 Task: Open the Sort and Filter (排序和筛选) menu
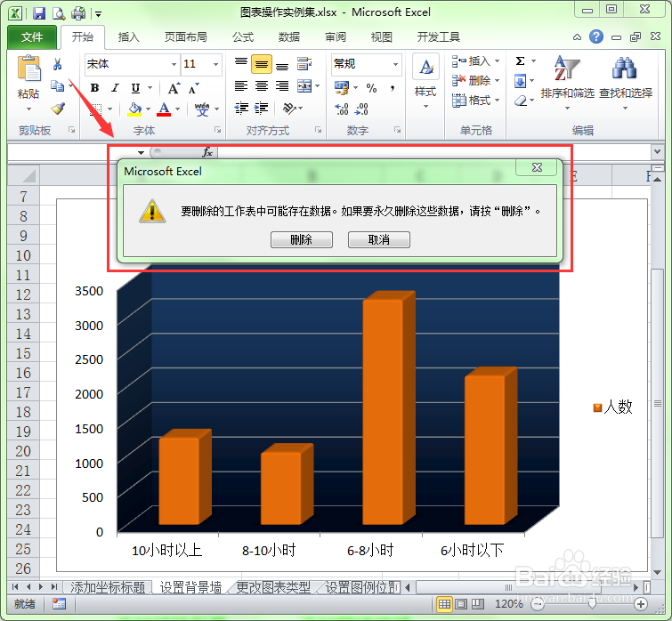pos(567,82)
